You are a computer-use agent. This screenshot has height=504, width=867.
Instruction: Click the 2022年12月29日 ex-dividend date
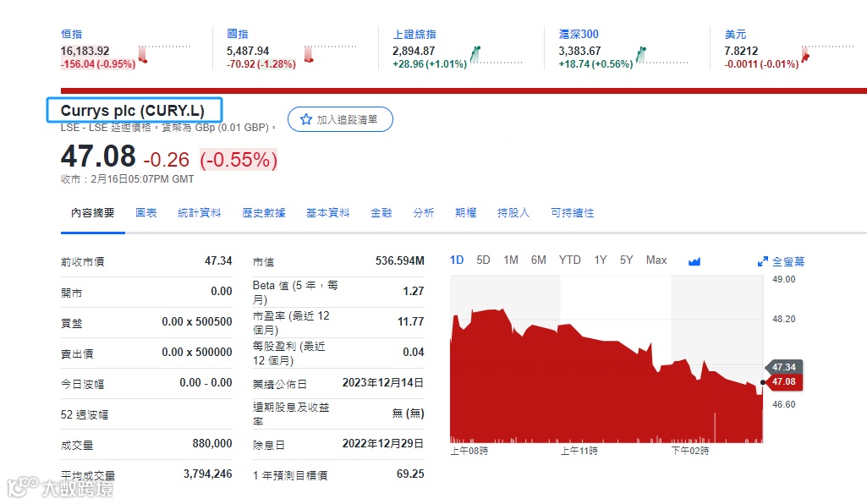pyautogui.click(x=382, y=443)
